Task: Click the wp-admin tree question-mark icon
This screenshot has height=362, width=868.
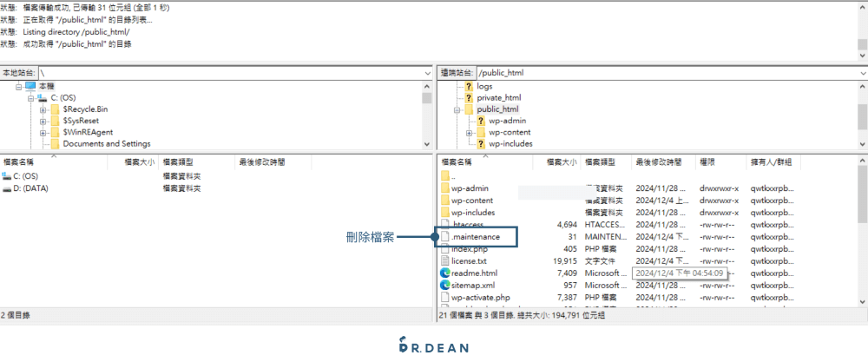Action: (481, 121)
